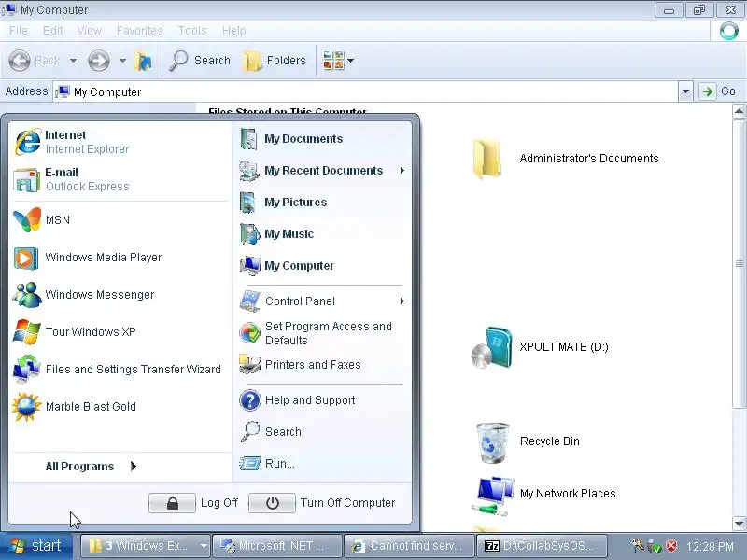Open My Documents in Start menu

(x=323, y=139)
